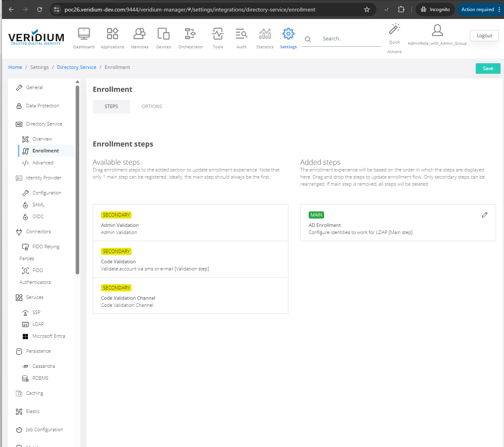Click the search magnifier icon
This screenshot has height=447, width=504.
308,39
